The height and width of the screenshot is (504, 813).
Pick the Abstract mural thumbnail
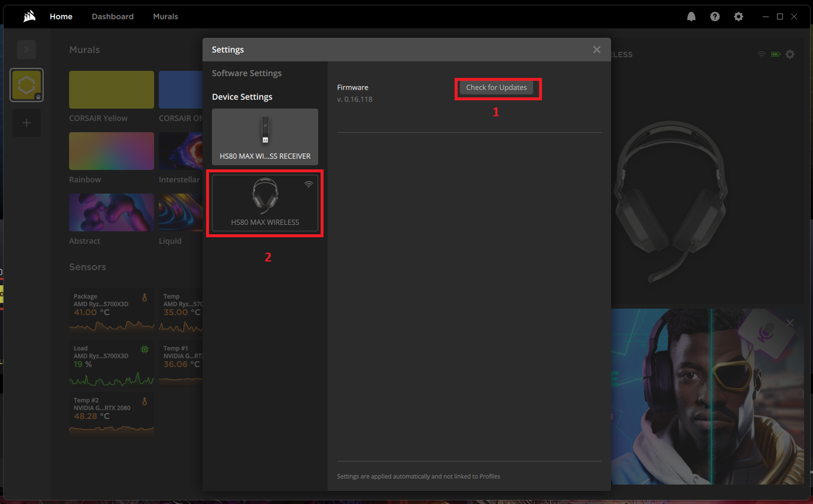pos(112,212)
